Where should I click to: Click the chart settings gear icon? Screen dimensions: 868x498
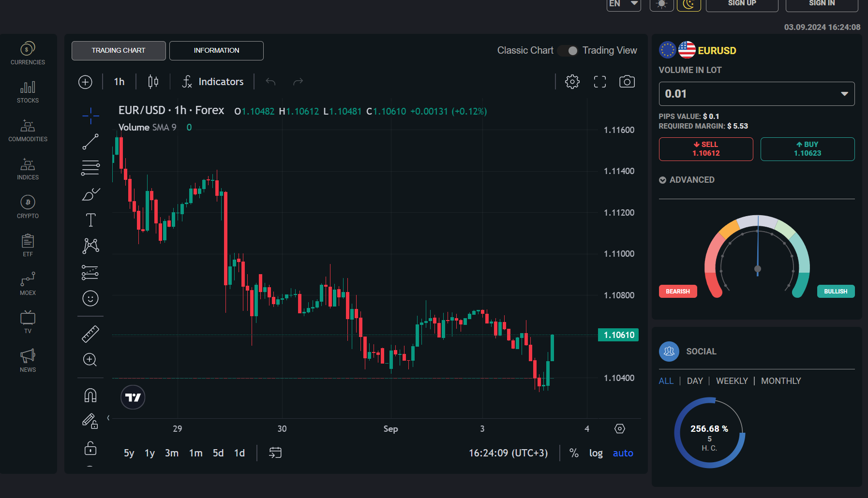(572, 82)
